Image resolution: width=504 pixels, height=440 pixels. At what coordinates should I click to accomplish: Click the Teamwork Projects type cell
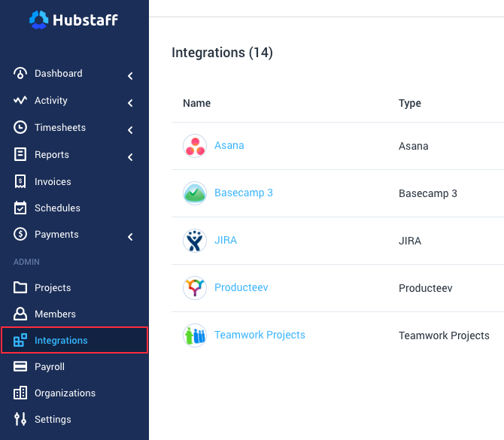[444, 335]
